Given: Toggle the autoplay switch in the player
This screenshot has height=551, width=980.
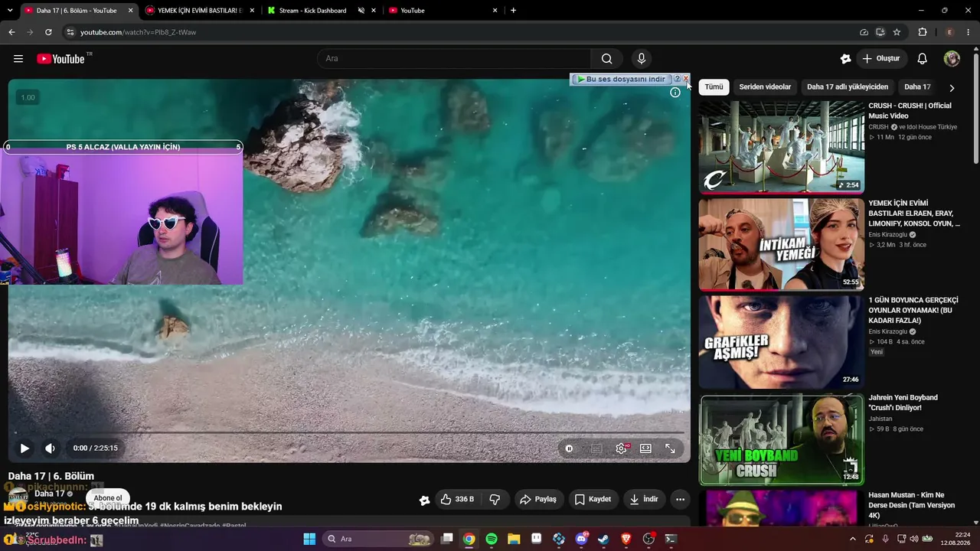Looking at the screenshot, I should (x=569, y=448).
